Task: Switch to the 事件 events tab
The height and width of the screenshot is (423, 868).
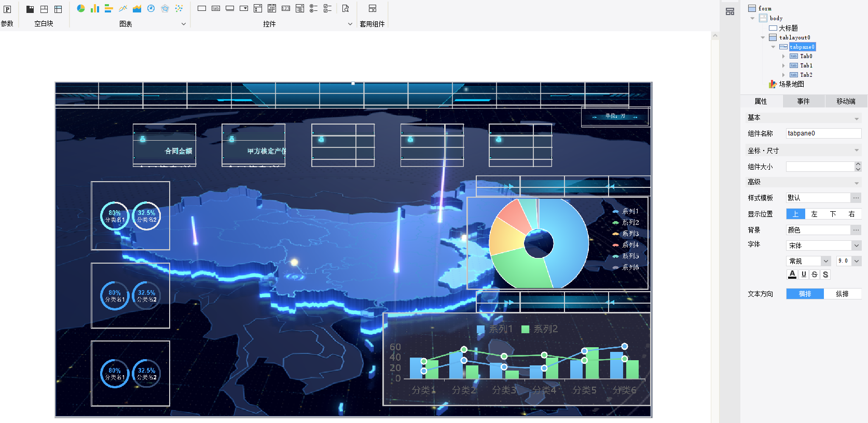Action: pos(804,101)
